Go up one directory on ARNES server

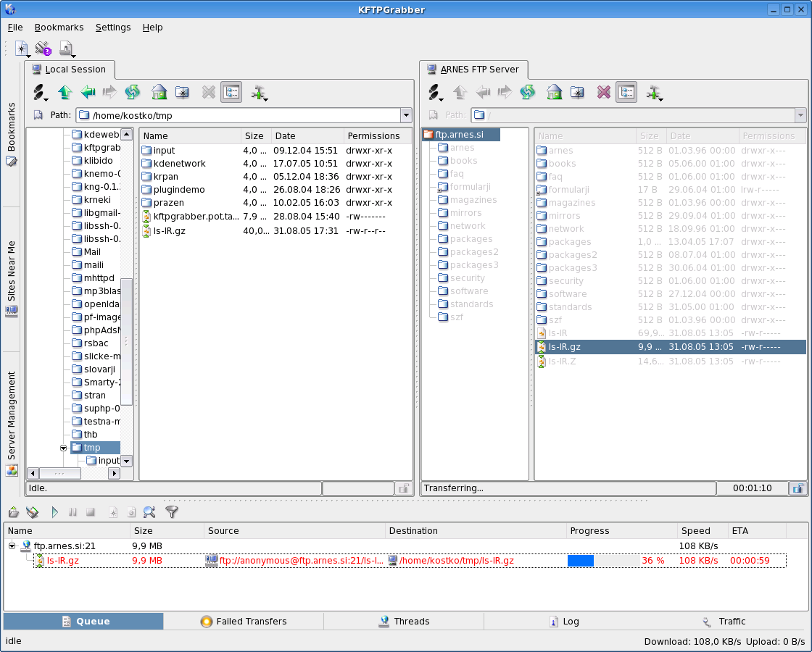click(x=460, y=92)
